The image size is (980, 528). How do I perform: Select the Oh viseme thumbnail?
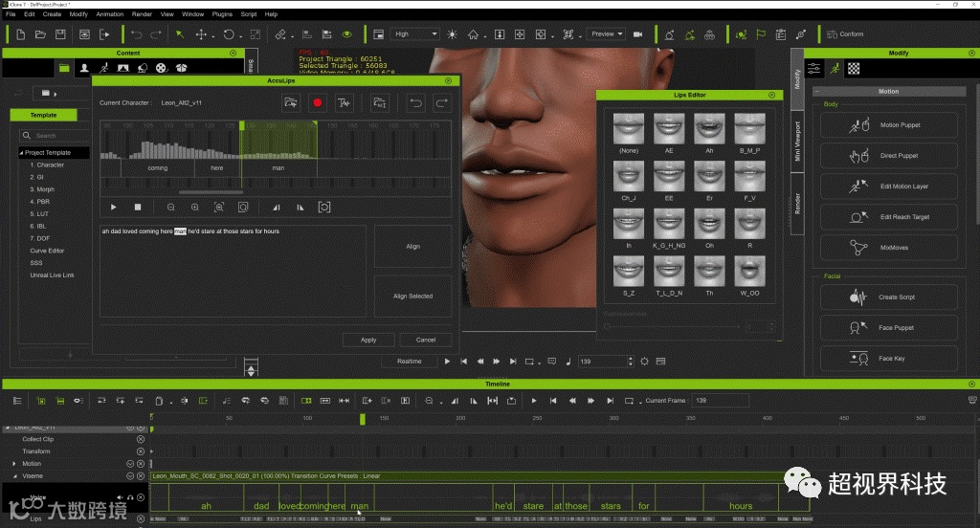tap(709, 223)
